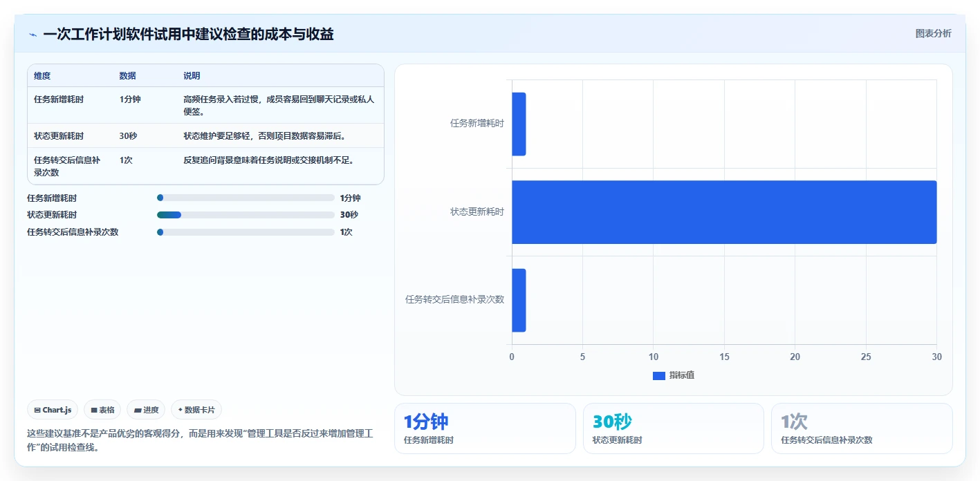
Task: Click the 30秒 data card
Action: tap(674, 428)
